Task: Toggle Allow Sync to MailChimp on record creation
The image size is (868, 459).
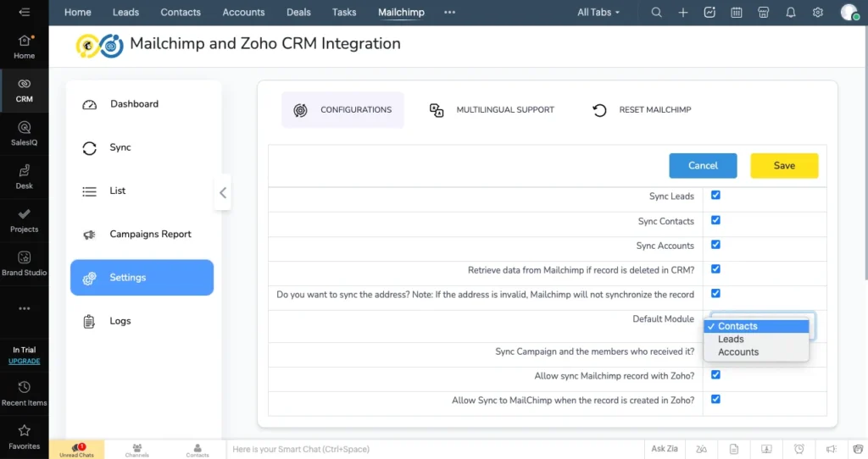Action: (x=715, y=399)
